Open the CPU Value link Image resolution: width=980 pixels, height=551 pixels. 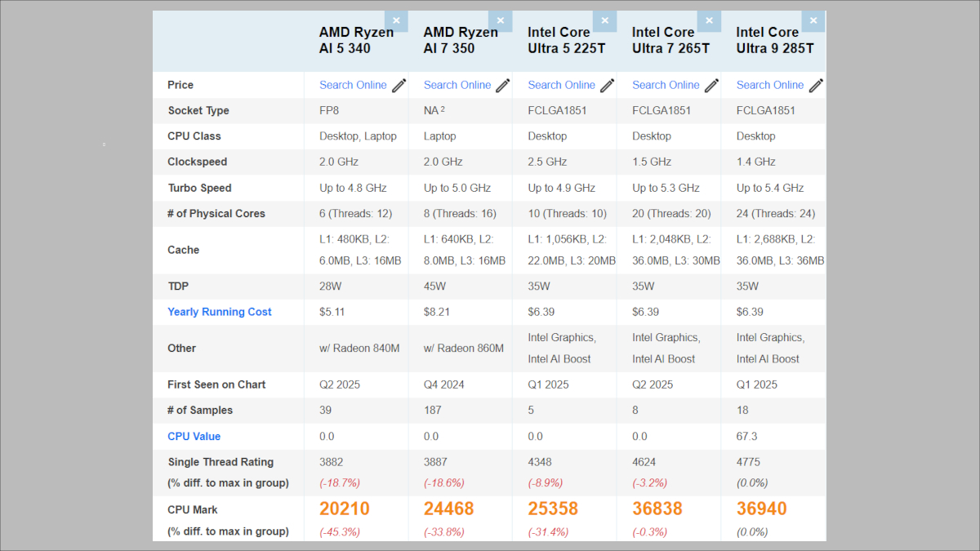[194, 437]
